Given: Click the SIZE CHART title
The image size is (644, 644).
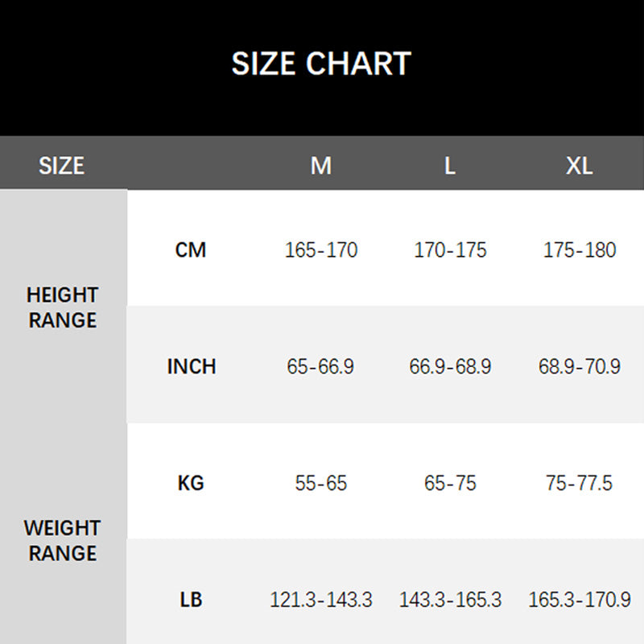Looking at the screenshot, I should [x=321, y=64].
